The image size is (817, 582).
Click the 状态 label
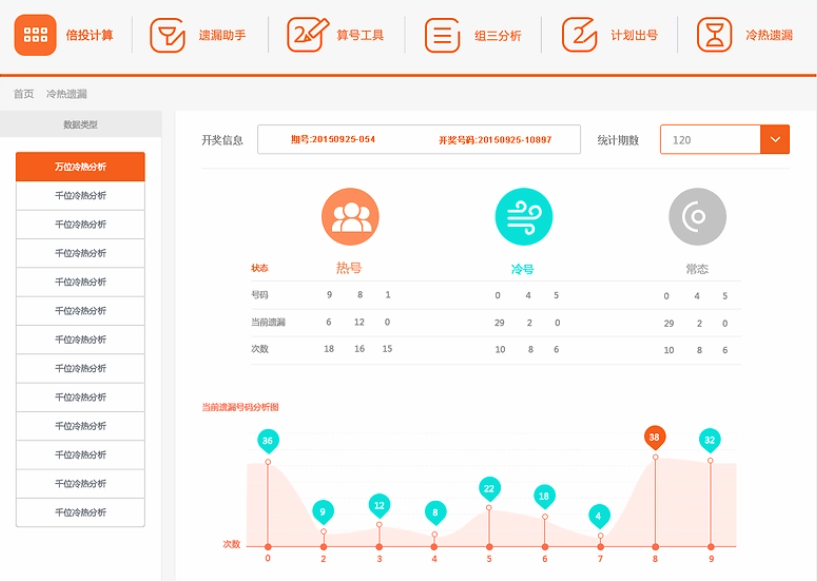coord(259,268)
